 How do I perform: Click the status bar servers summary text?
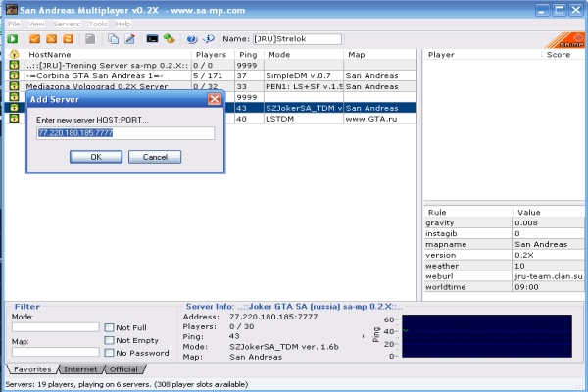point(126,384)
